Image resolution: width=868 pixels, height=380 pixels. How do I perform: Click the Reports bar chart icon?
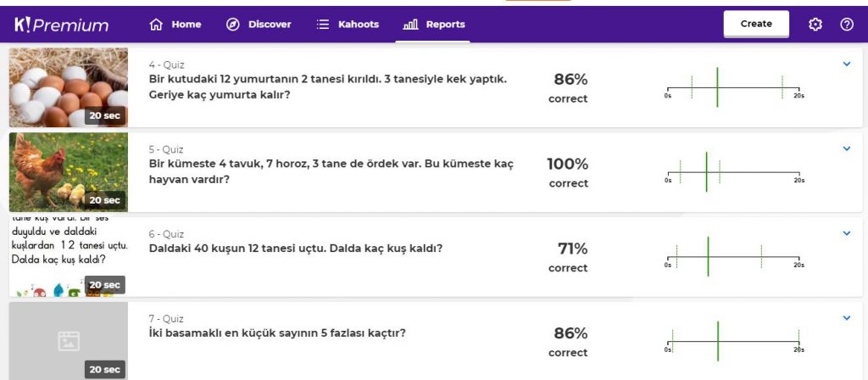(410, 25)
